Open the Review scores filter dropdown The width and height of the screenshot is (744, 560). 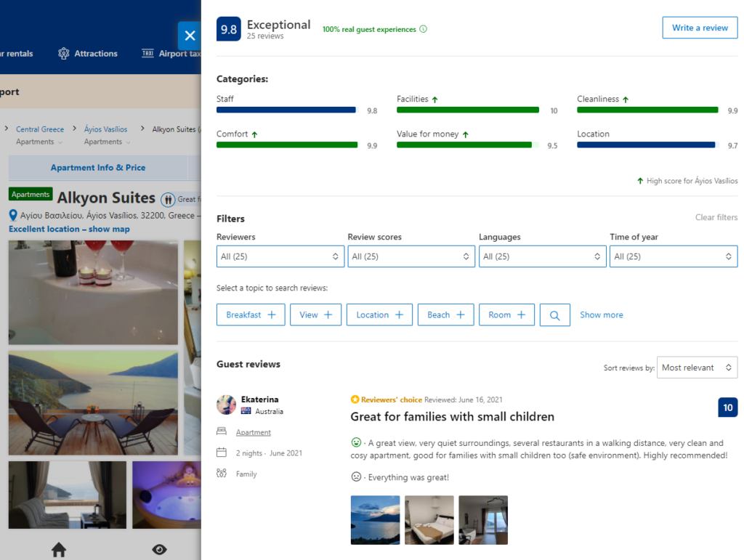[411, 256]
